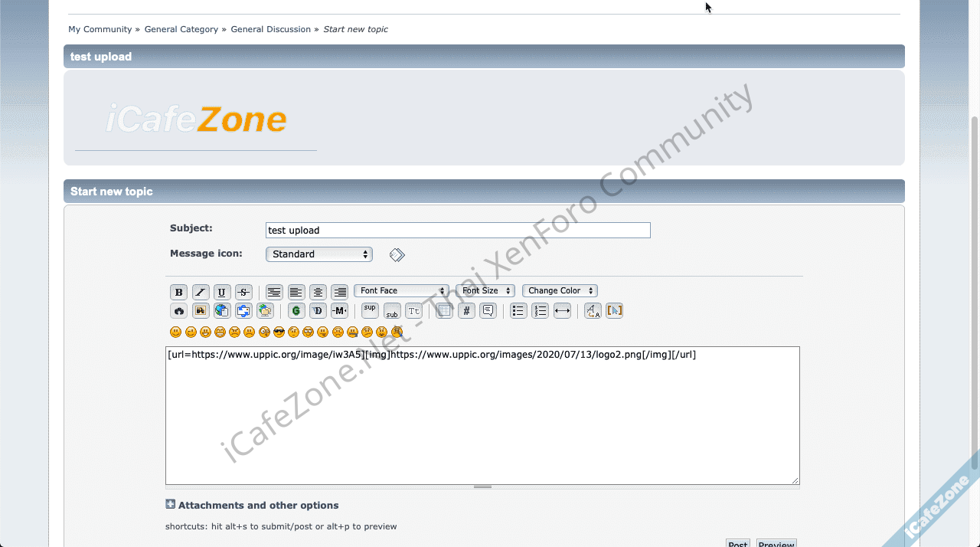Insert code block with hash icon
Screen dimensions: 980x547
[466, 311]
